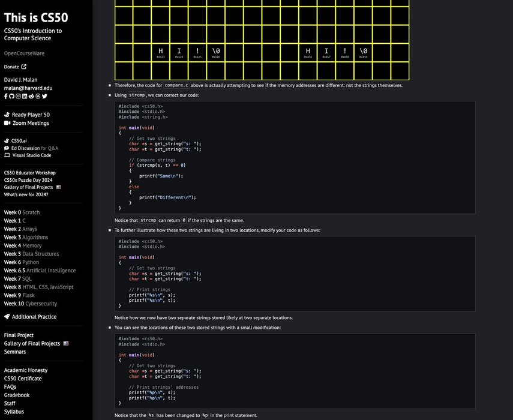Open the Gradebook page
This screenshot has width=513, height=420.
(17, 395)
